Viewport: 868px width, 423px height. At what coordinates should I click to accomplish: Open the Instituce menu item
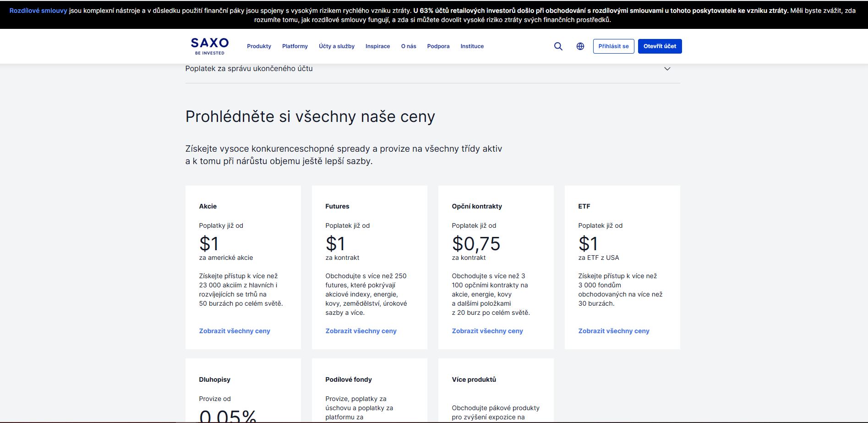coord(472,46)
